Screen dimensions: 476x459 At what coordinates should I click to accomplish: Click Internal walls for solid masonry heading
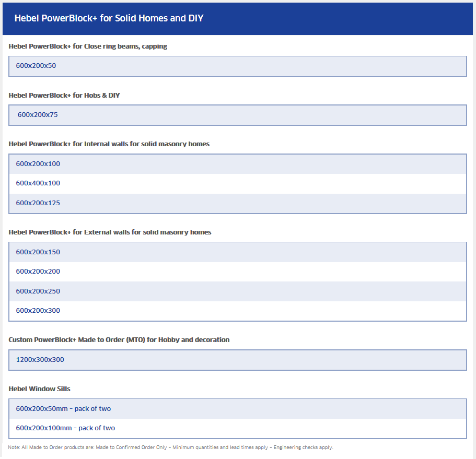pyautogui.click(x=109, y=144)
